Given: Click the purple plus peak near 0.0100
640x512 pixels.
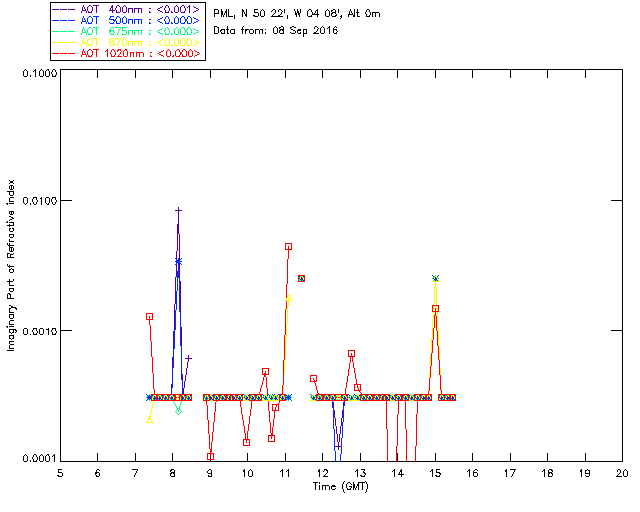Looking at the screenshot, I should [178, 211].
